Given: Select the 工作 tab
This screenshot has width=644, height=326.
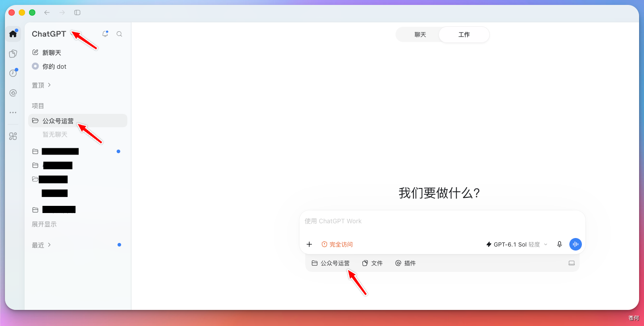Looking at the screenshot, I should (464, 34).
